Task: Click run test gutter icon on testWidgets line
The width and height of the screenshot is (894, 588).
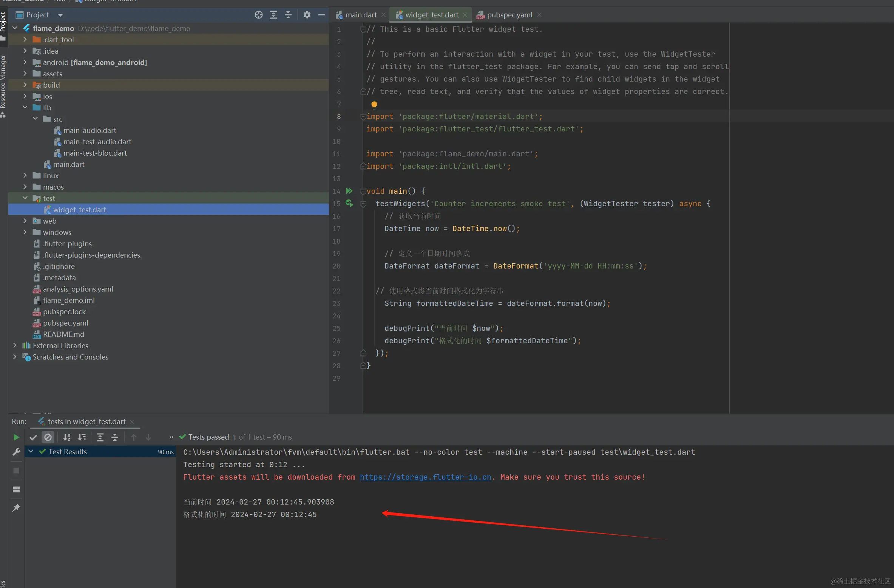Action: tap(349, 204)
